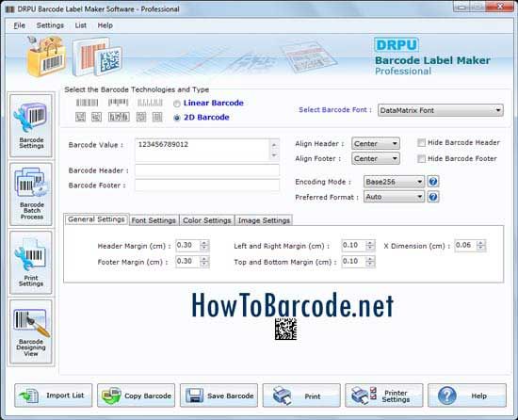Screen dimensions: 518x420
Task: Switch to Barcode Designing View
Action: tap(31, 331)
